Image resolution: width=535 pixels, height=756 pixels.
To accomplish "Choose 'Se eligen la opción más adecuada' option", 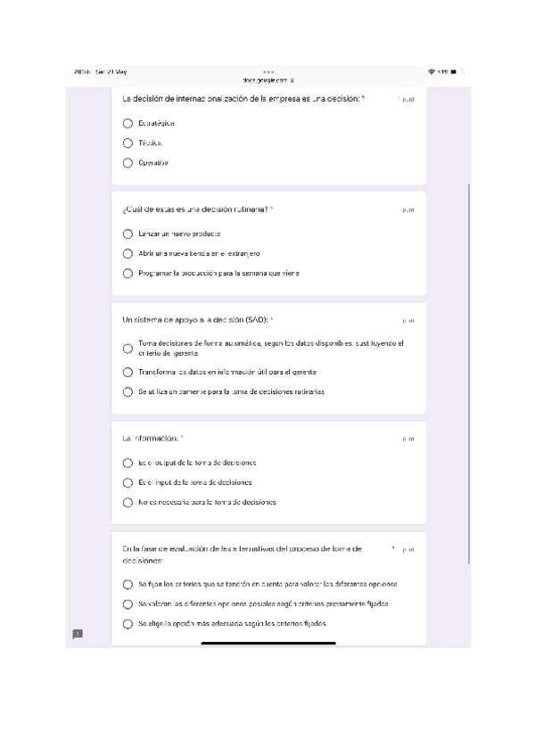I will 128,624.
